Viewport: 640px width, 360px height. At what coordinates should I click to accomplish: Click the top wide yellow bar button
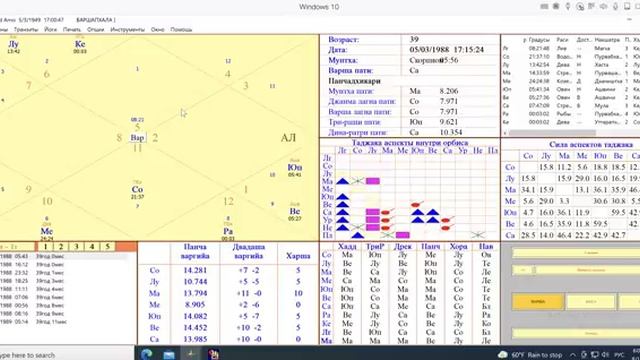click(x=576, y=253)
